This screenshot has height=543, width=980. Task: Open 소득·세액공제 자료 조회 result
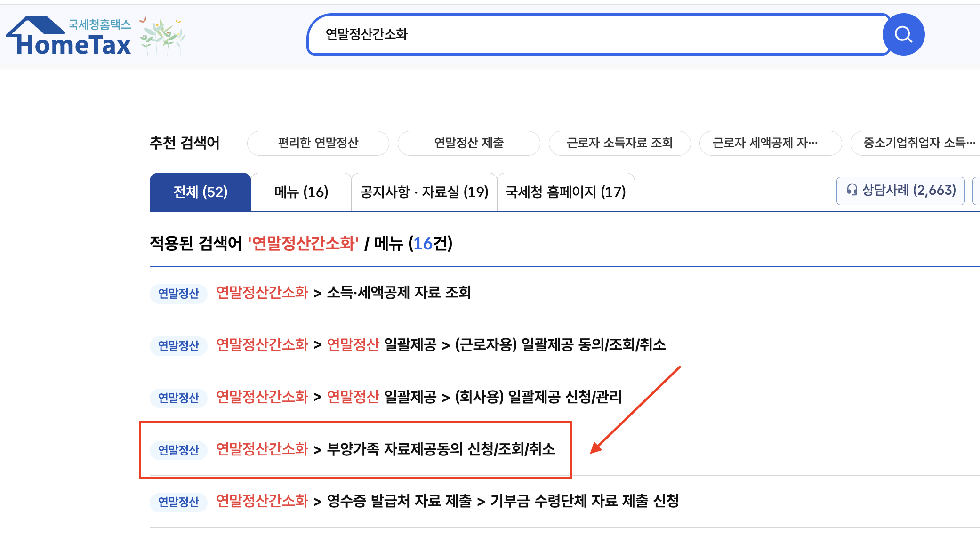pyautogui.click(x=399, y=293)
